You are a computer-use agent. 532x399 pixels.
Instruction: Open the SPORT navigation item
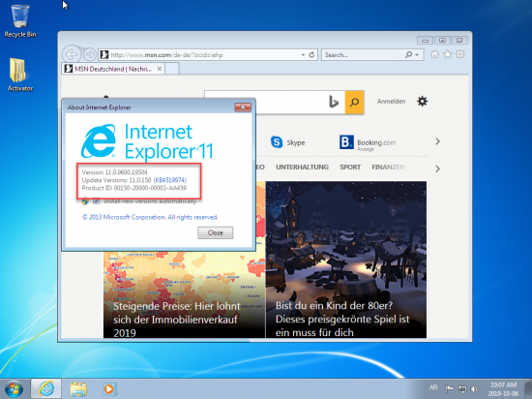350,168
